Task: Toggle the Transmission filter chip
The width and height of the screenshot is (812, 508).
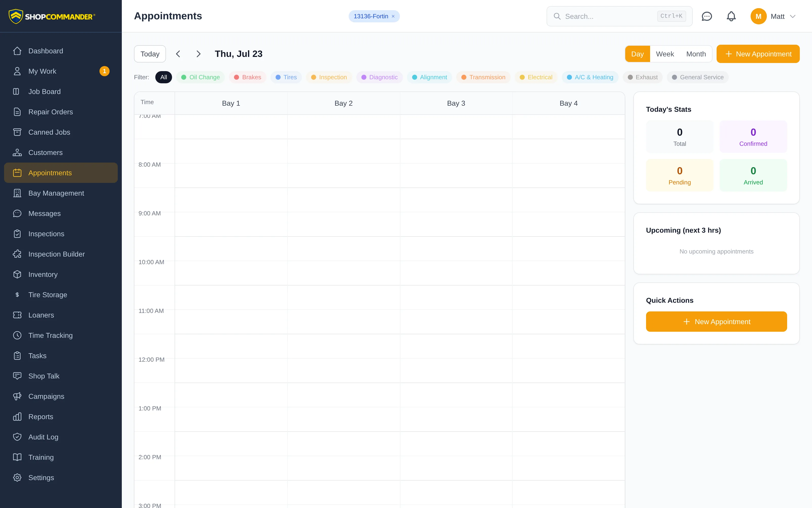Action: click(x=483, y=77)
